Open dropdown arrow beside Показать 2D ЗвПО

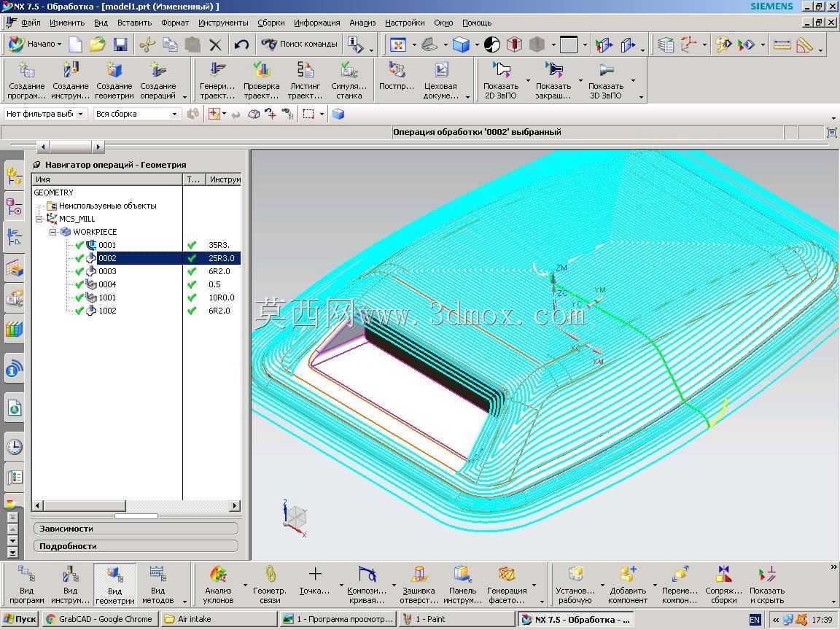click(528, 81)
